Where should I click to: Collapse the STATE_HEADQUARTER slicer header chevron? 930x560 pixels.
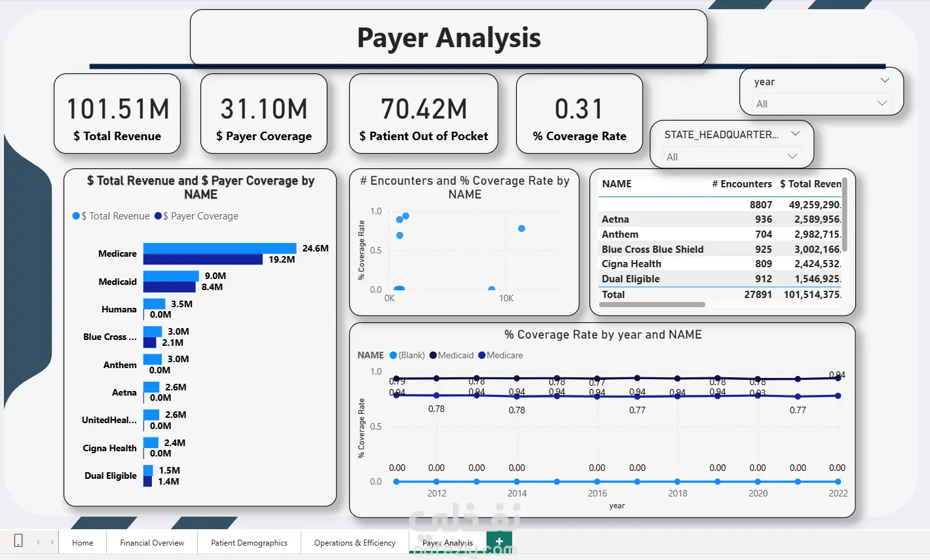pos(795,134)
